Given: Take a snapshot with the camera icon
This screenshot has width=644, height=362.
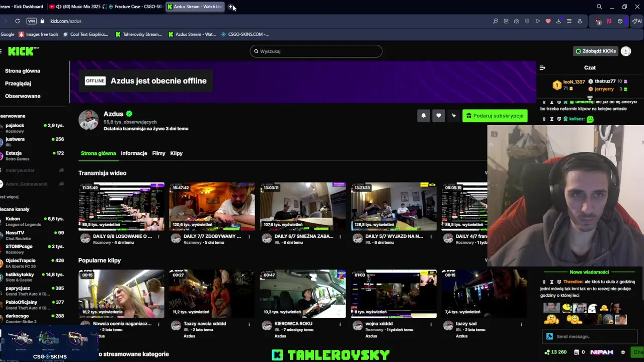Looking at the screenshot, I should point(516,21).
